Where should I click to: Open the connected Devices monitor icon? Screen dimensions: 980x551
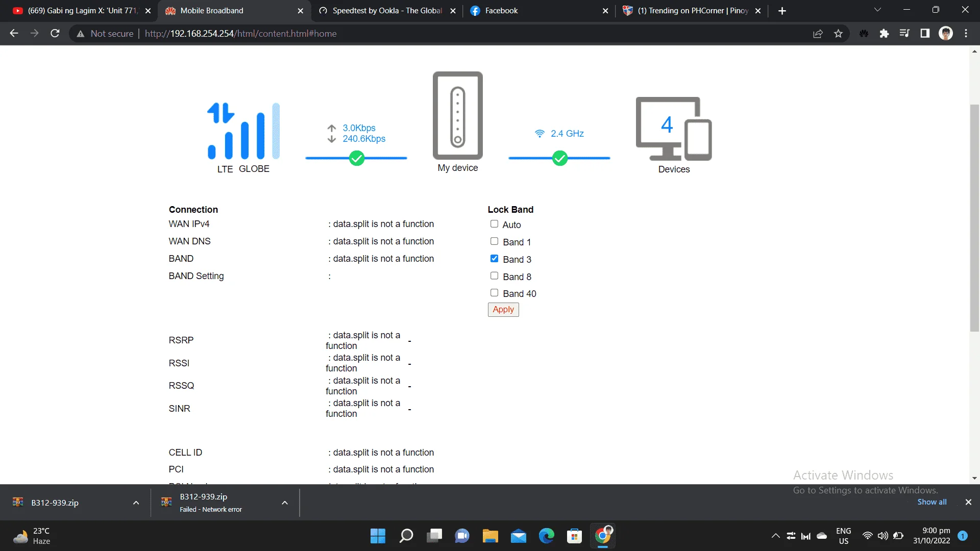[674, 129]
